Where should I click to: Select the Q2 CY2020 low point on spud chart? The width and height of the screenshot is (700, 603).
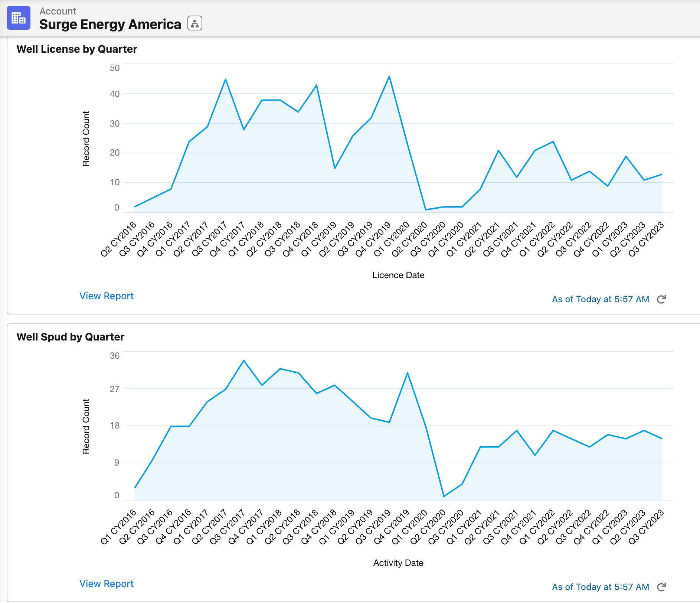point(443,495)
